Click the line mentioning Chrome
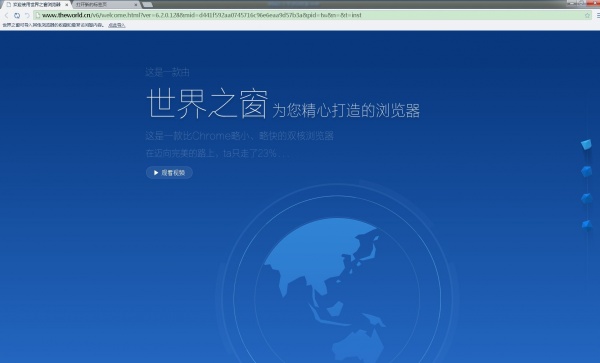 (240, 136)
